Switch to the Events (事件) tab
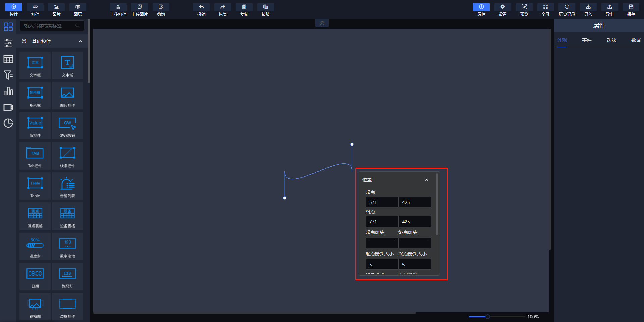 point(587,40)
